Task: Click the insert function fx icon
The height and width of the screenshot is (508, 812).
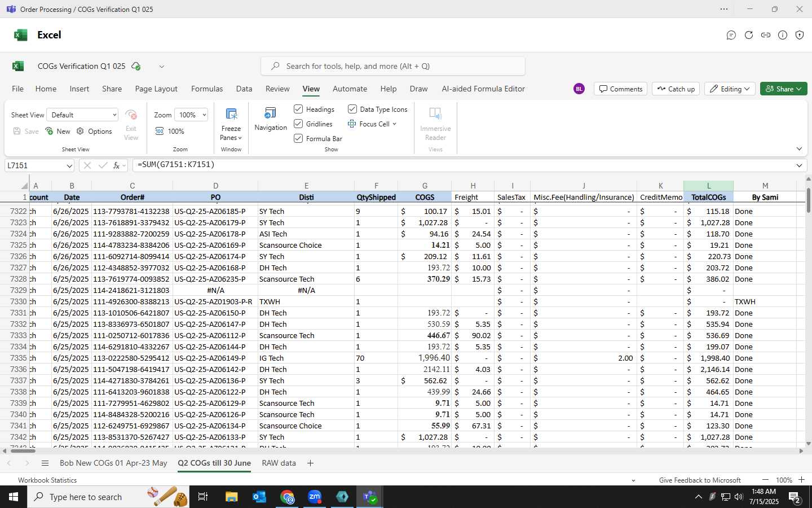Action: click(116, 165)
